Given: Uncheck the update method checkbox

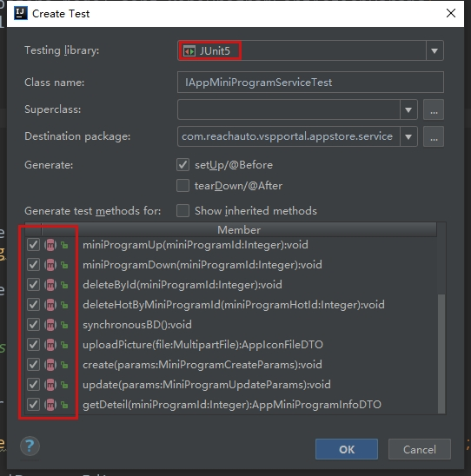Looking at the screenshot, I should [33, 384].
